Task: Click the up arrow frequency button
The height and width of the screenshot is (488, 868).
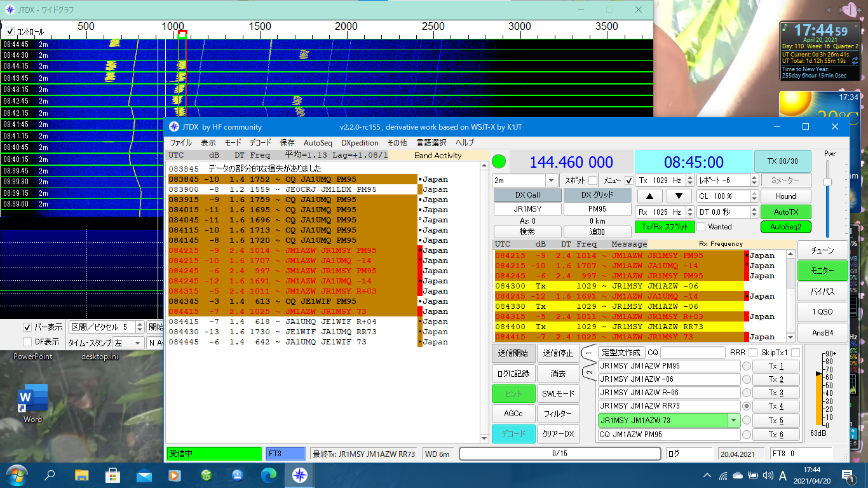Action: 650,196
